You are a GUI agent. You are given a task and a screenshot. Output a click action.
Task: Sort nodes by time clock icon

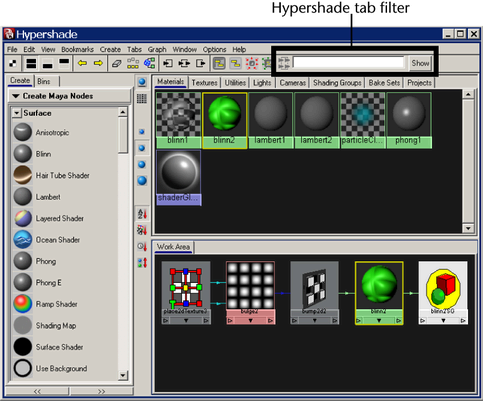click(142, 246)
